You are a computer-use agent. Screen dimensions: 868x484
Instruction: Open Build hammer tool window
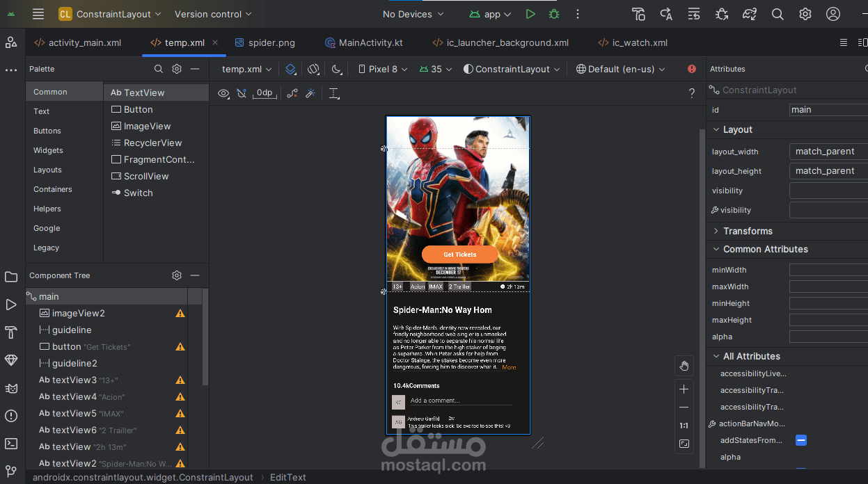click(11, 332)
